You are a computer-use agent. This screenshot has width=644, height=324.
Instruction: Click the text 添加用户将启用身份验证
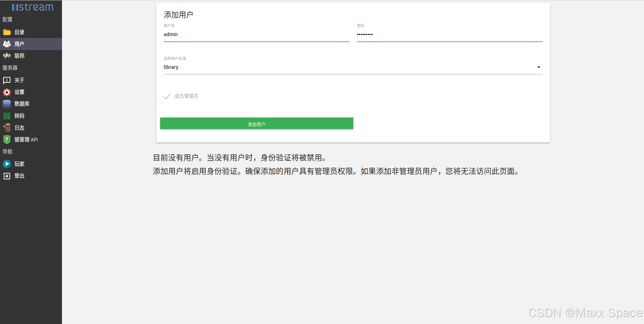[x=195, y=171]
